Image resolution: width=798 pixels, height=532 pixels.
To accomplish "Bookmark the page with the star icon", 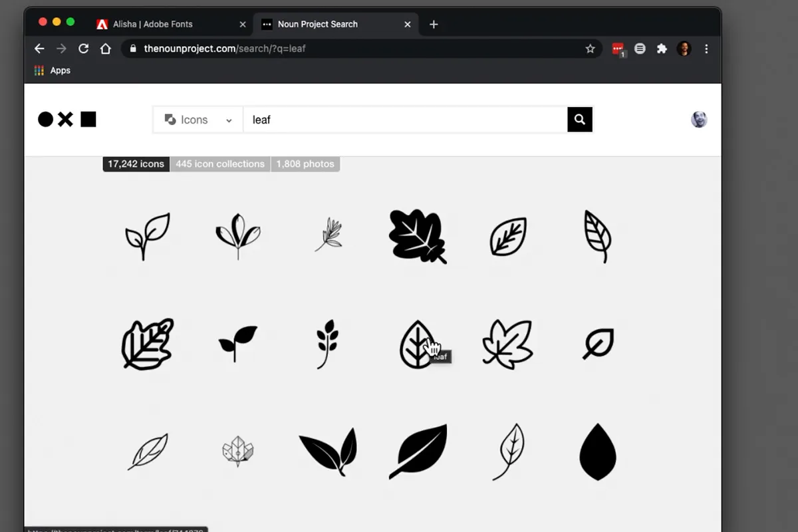I will coord(591,48).
